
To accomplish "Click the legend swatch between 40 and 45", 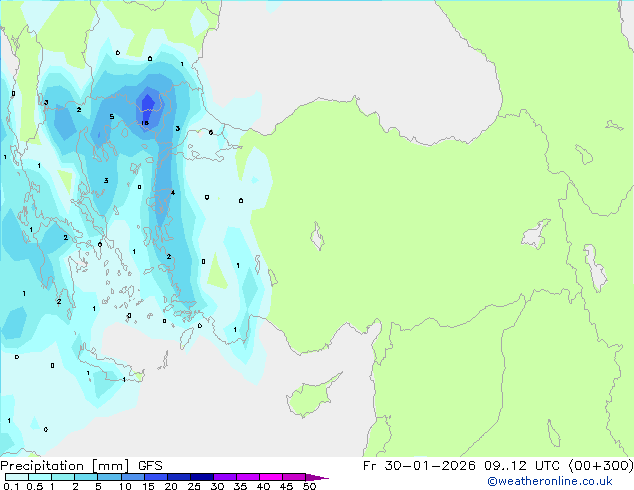I will pos(271,477).
